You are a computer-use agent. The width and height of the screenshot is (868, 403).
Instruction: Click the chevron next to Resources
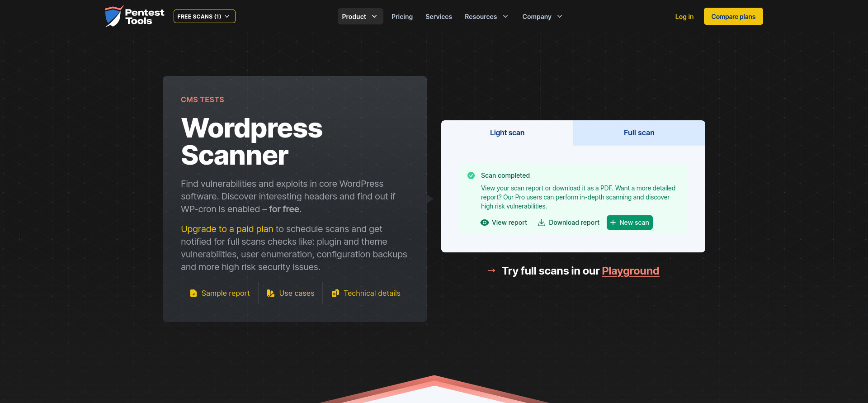click(x=505, y=16)
